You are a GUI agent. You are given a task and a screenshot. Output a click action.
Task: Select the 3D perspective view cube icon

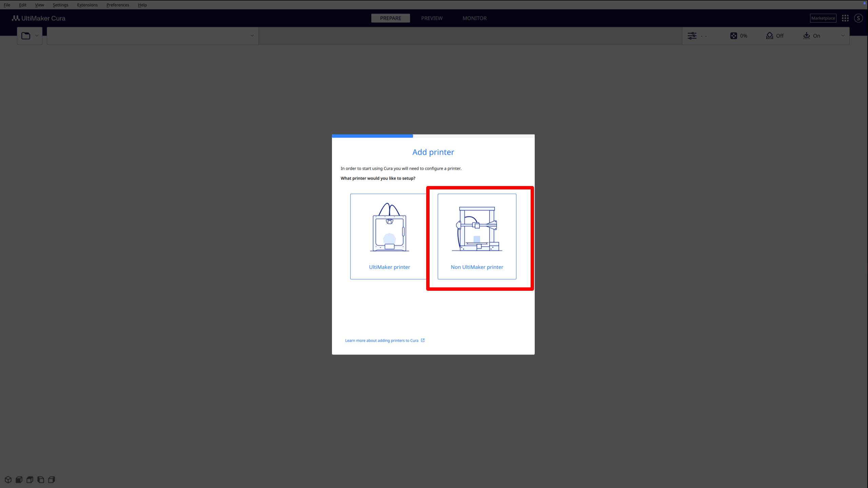click(x=8, y=480)
